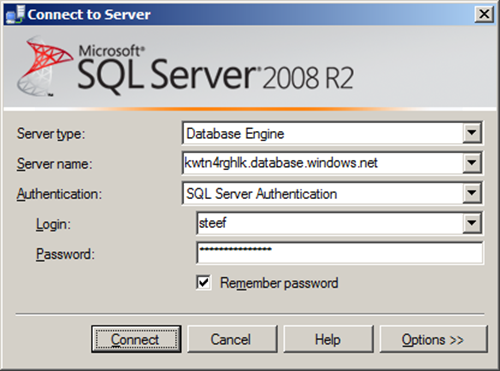Click into the Password field
The height and width of the screenshot is (371, 500).
point(340,253)
